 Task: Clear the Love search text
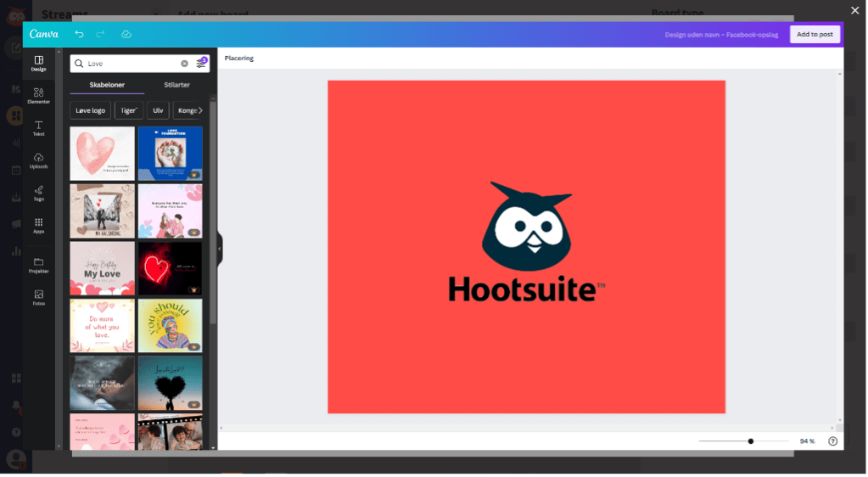click(x=184, y=64)
